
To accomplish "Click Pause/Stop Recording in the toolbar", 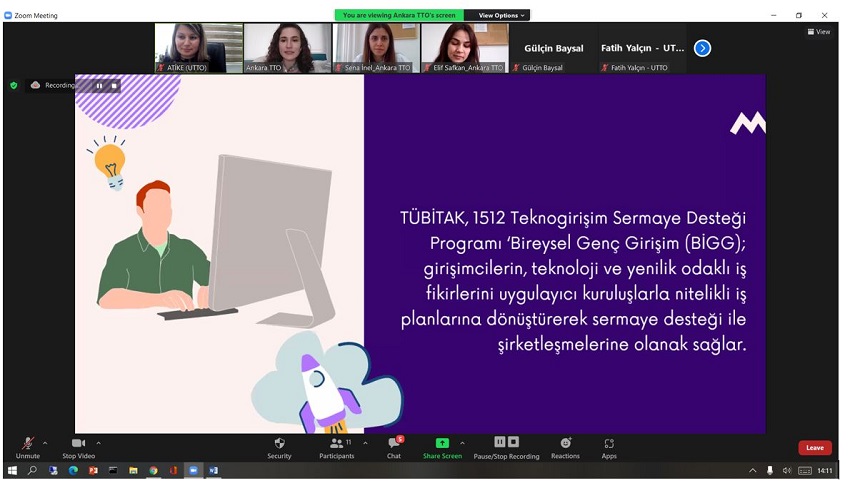I will [x=506, y=447].
